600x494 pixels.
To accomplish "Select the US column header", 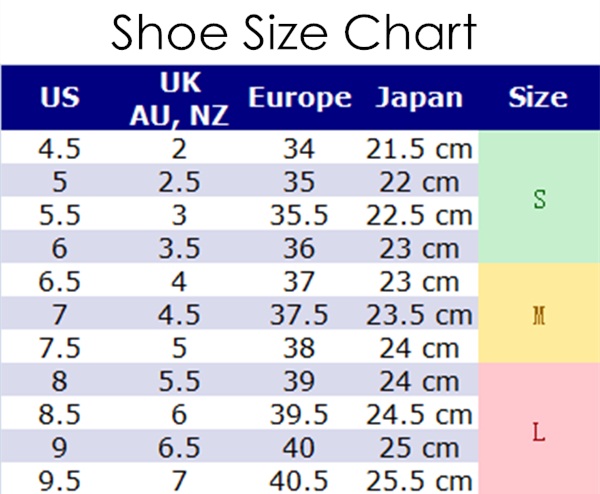I will (60, 97).
